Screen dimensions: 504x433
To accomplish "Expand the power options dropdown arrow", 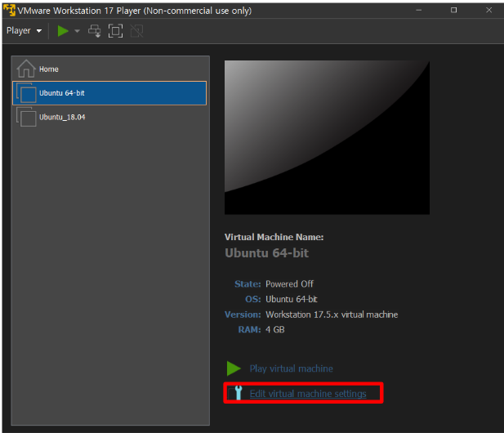I will point(77,31).
